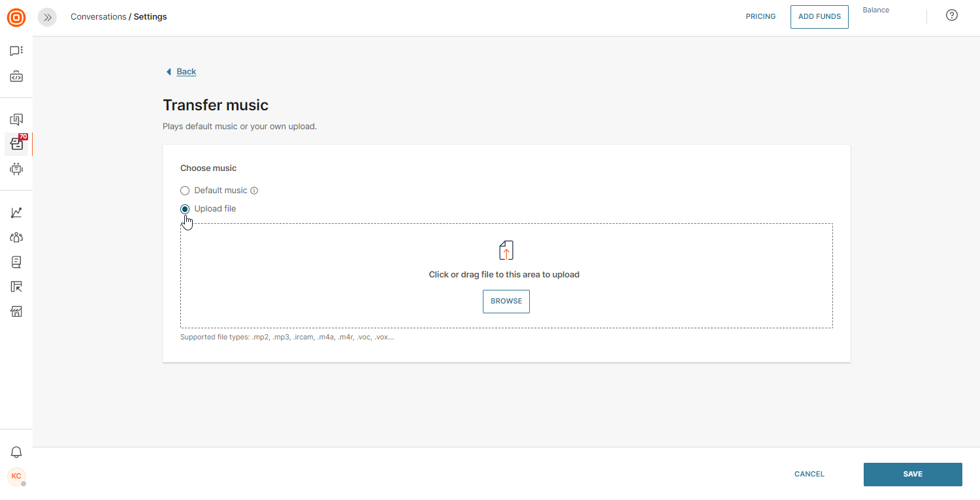Click the orange Infobip logo icon
Image resolution: width=980 pixels, height=500 pixels.
[x=16, y=18]
